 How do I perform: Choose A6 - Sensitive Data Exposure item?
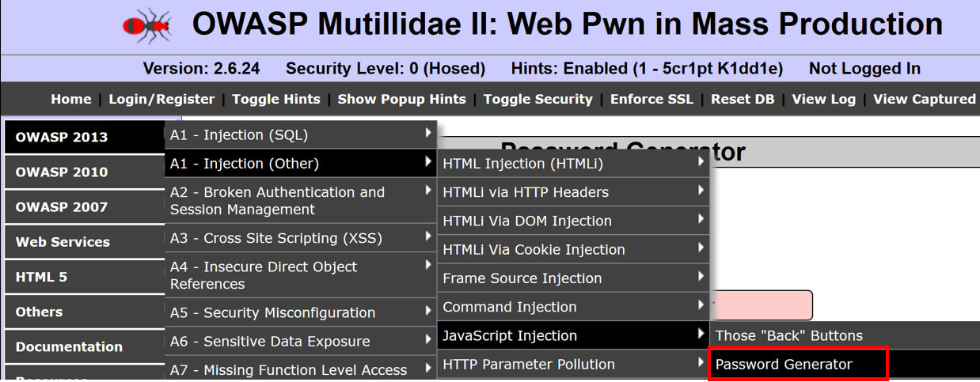(x=301, y=341)
